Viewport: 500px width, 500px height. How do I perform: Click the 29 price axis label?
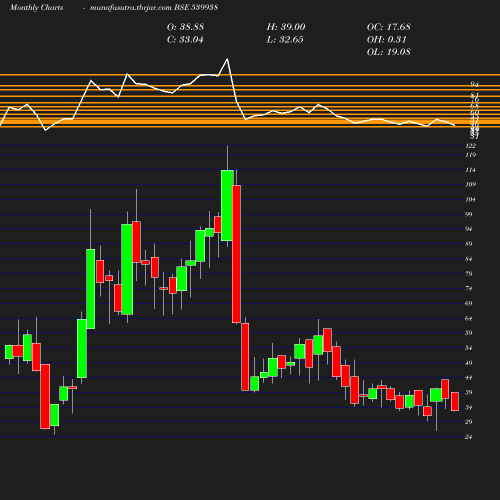469,422
